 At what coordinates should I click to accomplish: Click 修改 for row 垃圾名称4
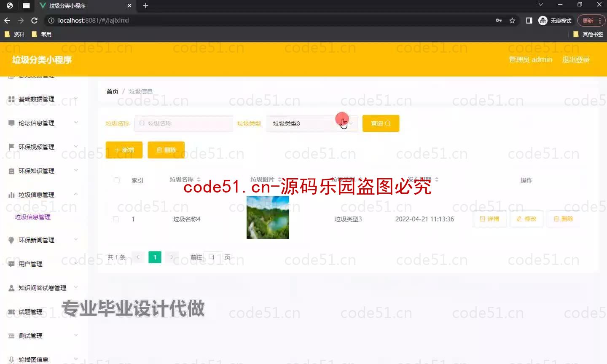(x=526, y=219)
